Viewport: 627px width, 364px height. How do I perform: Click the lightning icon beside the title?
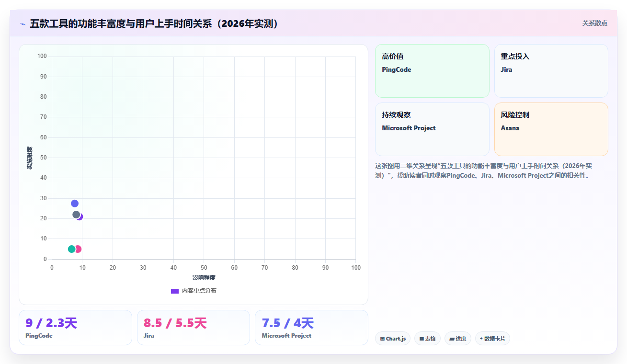(x=23, y=23)
